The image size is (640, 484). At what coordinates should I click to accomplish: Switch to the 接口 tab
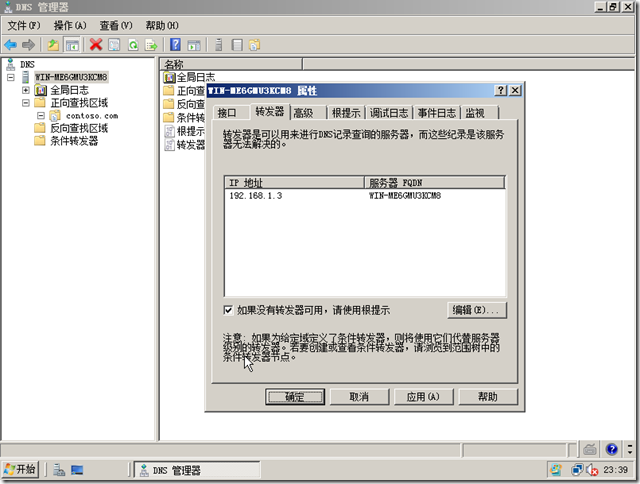coord(231,113)
